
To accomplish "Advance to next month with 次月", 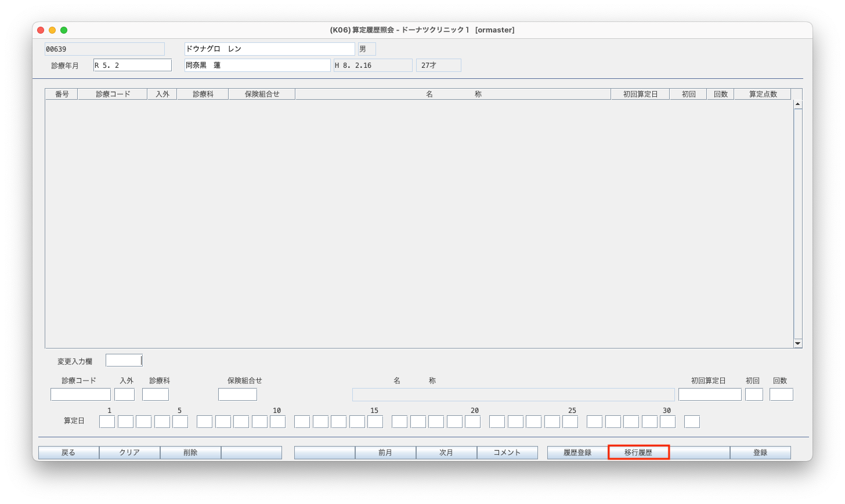I will (x=446, y=452).
